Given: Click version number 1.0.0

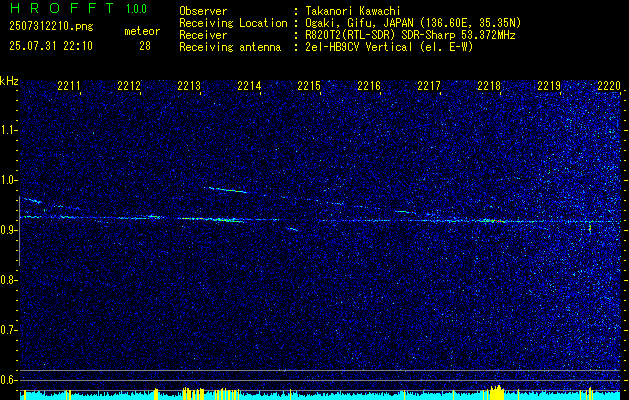Looking at the screenshot, I should point(136,8).
